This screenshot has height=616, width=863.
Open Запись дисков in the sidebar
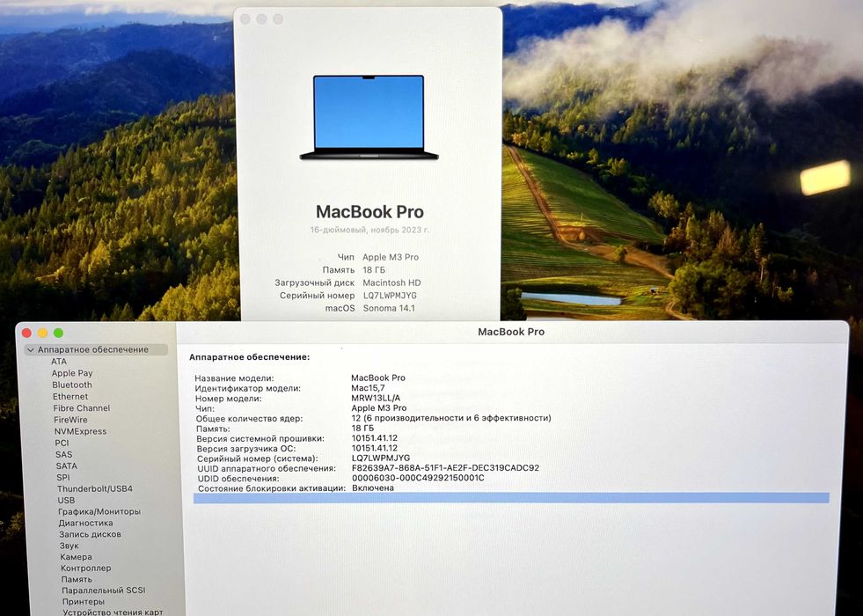(x=91, y=534)
